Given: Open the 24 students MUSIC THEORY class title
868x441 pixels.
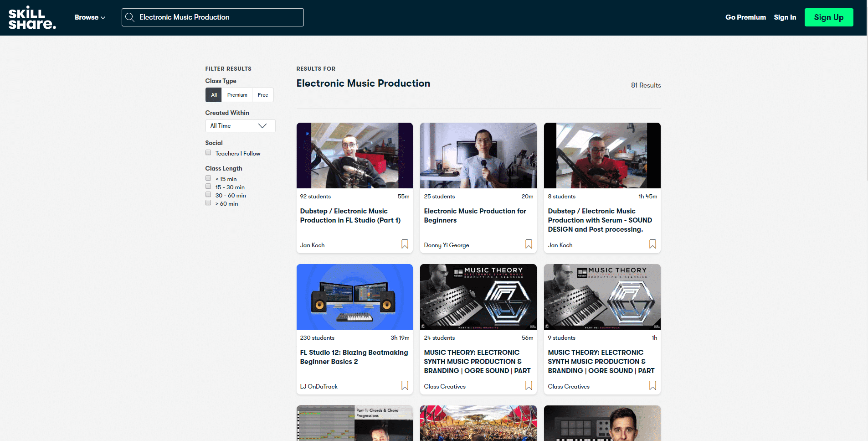Looking at the screenshot, I should (x=477, y=362).
